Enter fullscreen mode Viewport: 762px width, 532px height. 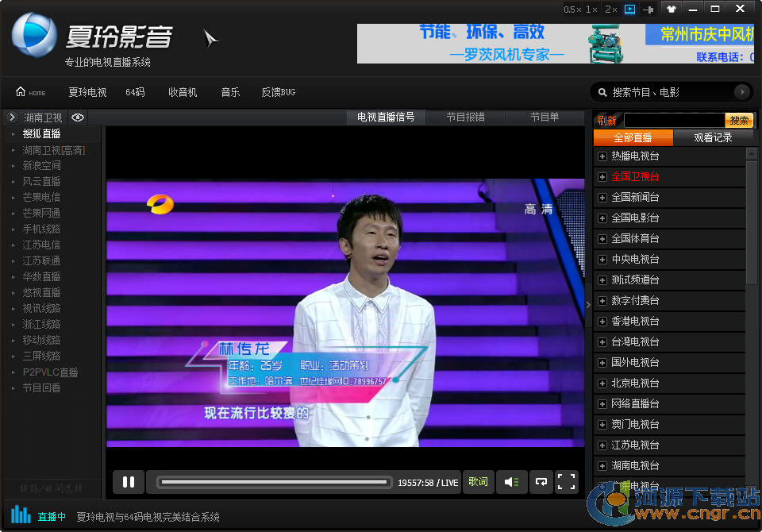(x=566, y=482)
